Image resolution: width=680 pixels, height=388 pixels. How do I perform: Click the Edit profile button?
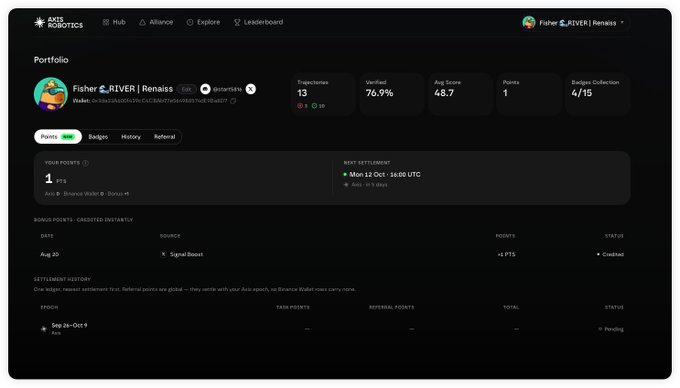coord(186,89)
